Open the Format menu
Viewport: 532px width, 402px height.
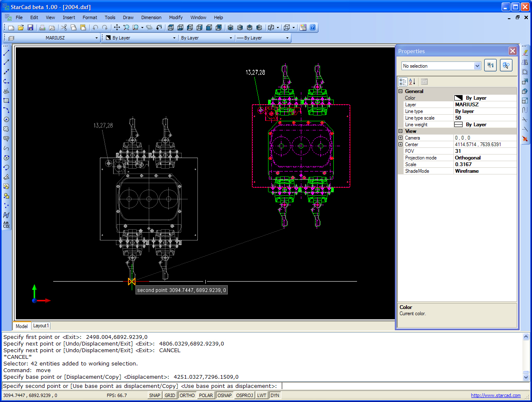[x=90, y=17]
